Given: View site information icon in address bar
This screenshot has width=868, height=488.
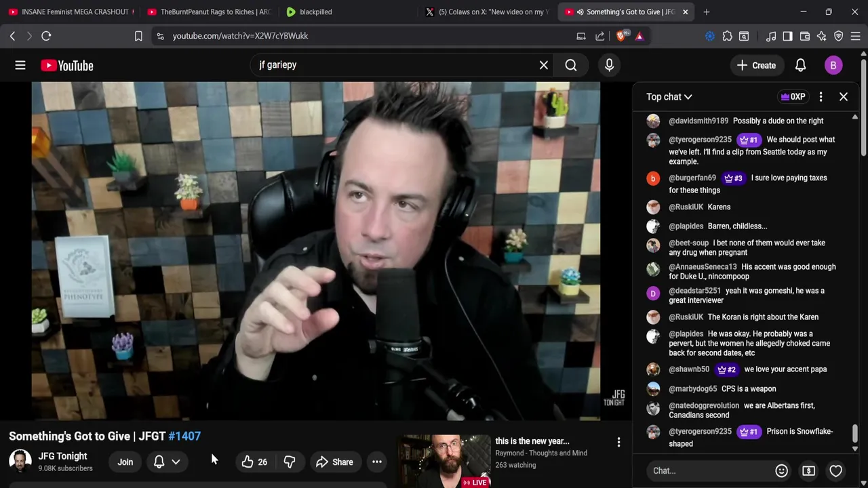Looking at the screenshot, I should click(x=160, y=36).
